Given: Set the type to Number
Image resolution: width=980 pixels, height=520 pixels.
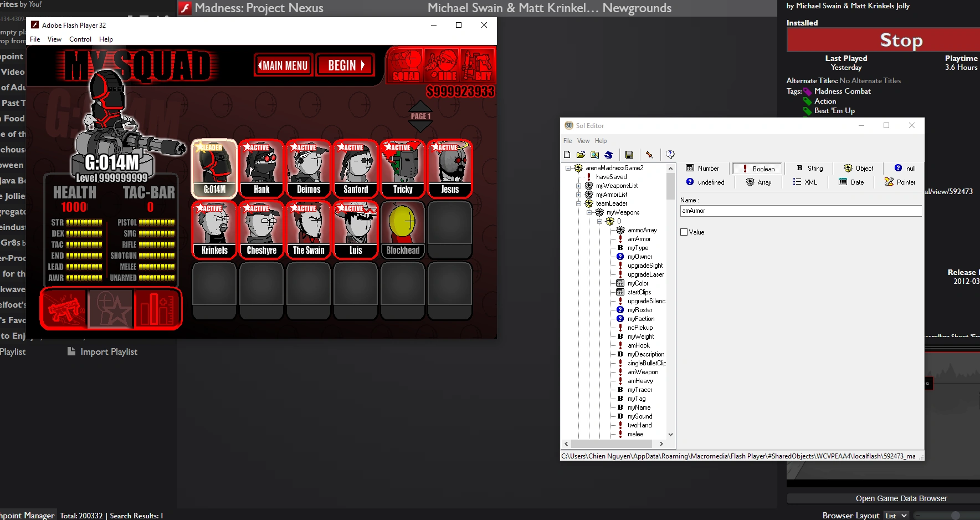Looking at the screenshot, I should click(x=702, y=169).
